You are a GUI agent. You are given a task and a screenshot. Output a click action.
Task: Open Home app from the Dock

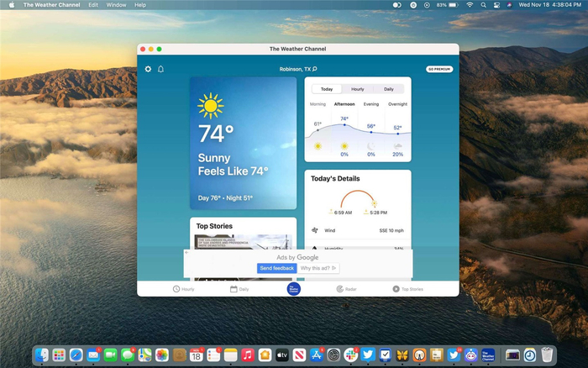265,355
